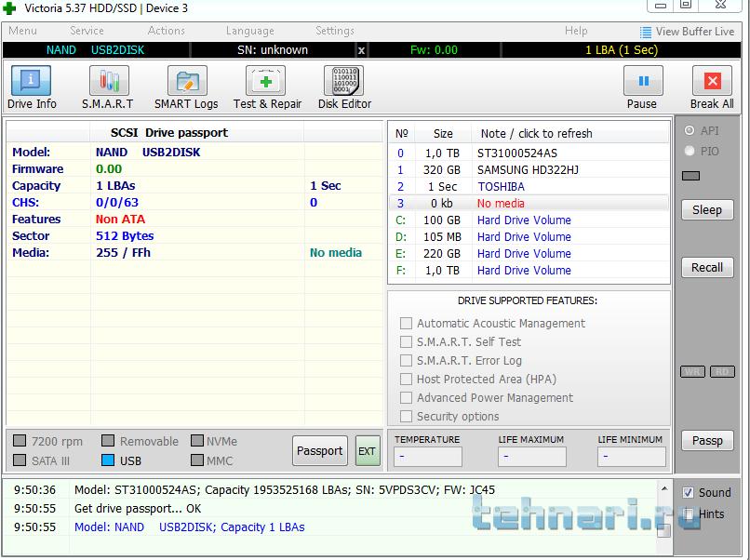Click the MMC indicator box
The width and height of the screenshot is (750, 560).
197,460
